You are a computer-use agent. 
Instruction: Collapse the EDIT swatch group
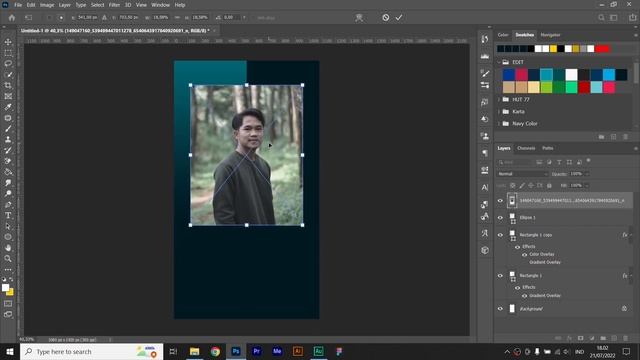click(x=499, y=62)
